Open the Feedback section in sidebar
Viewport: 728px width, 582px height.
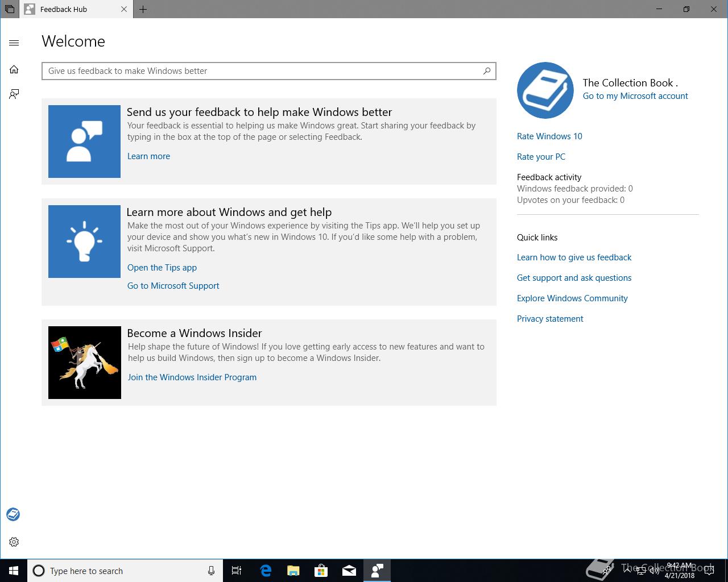[14, 94]
